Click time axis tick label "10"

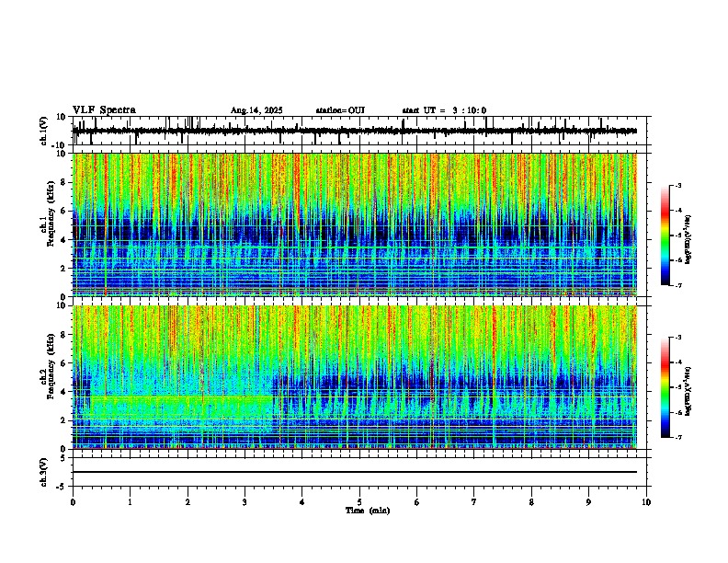click(x=646, y=502)
